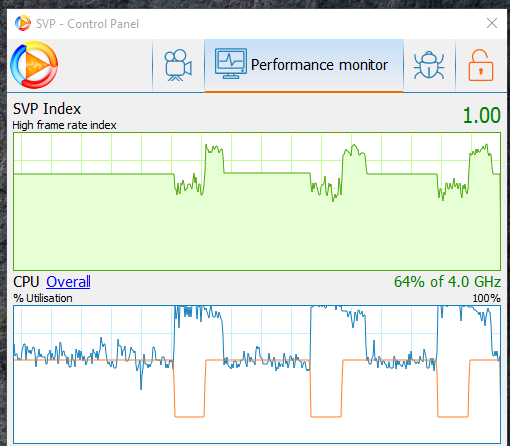
Task: Click the SVP Index heading
Action: [47, 109]
